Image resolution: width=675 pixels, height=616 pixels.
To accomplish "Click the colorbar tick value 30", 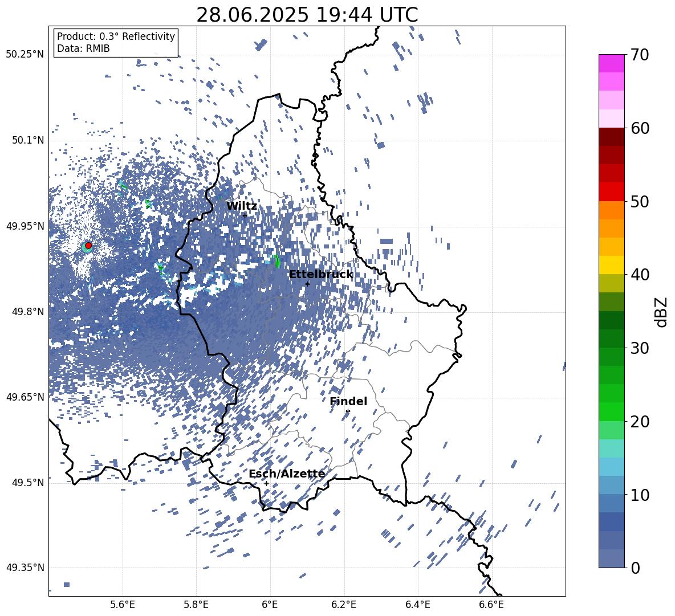I will [x=640, y=348].
